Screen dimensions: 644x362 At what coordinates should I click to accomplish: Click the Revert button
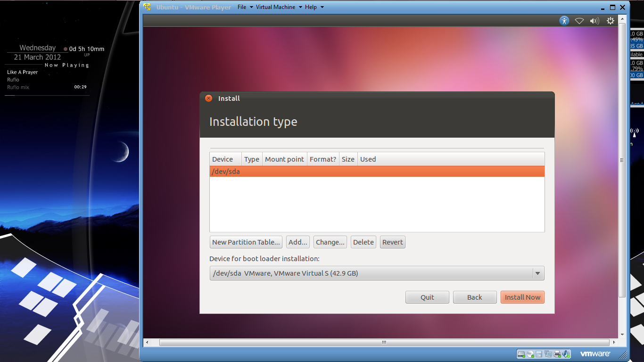393,242
